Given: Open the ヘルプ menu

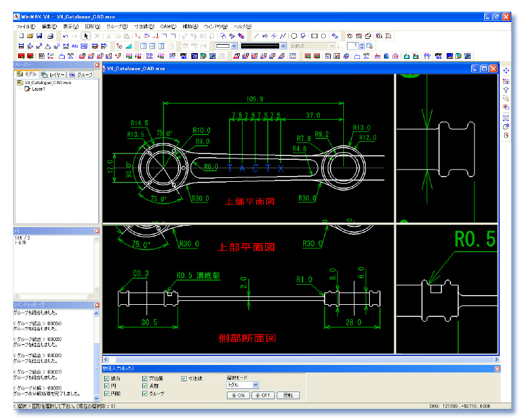Looking at the screenshot, I should click(x=242, y=26).
